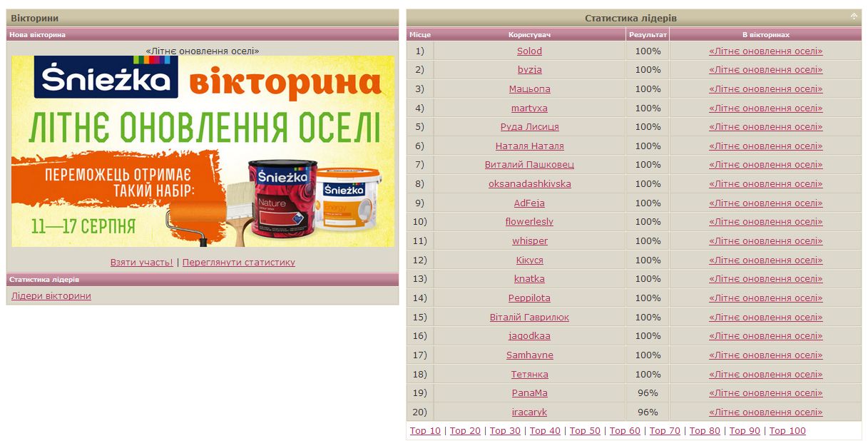Open user oksanadashkivska's profile
868x441 pixels.
(x=529, y=183)
